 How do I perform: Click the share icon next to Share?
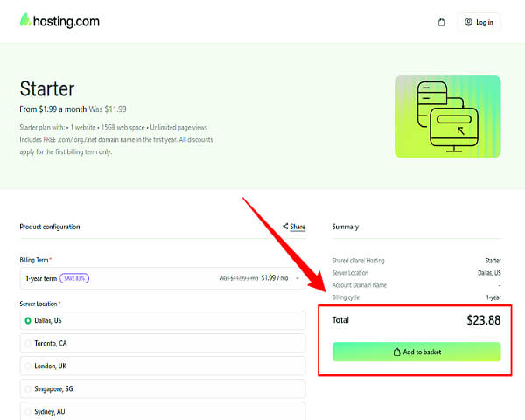285,227
